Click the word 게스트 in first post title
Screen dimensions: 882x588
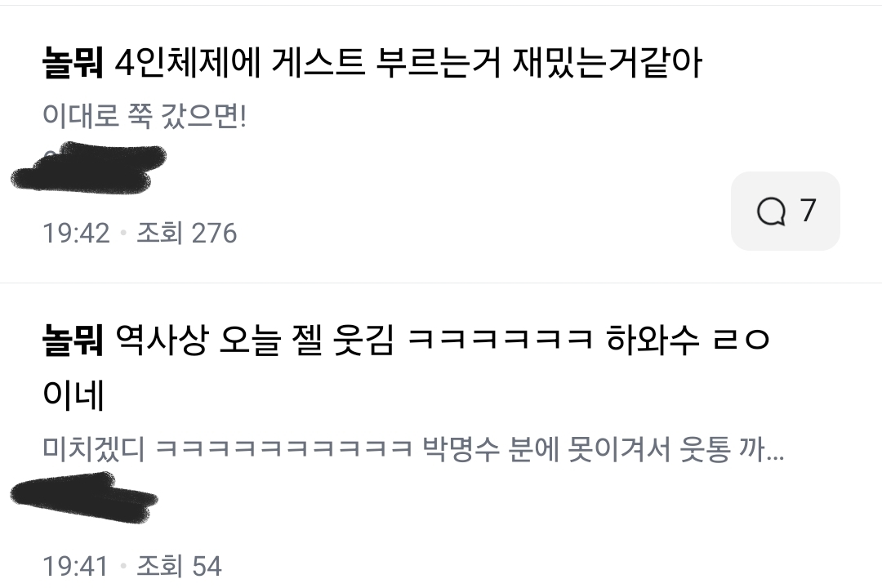pos(318,63)
